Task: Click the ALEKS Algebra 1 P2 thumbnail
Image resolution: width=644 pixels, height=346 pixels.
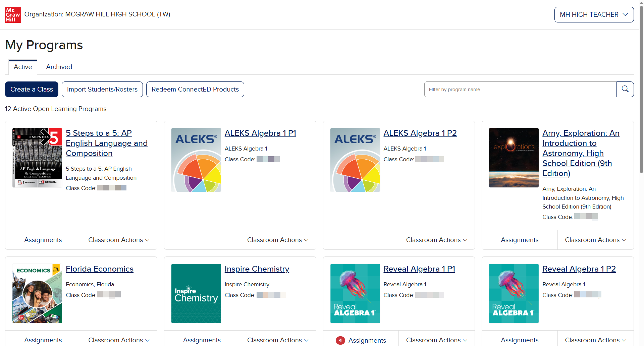Action: pos(355,160)
